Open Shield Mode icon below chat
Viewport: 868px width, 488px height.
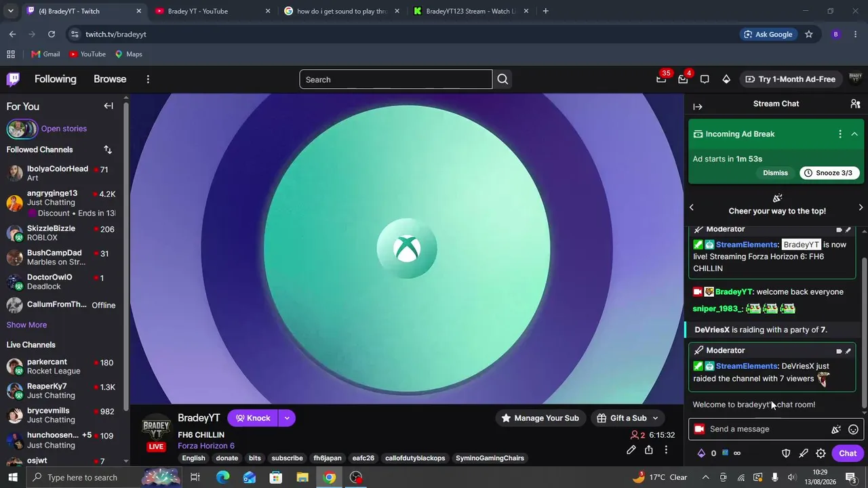click(x=786, y=453)
